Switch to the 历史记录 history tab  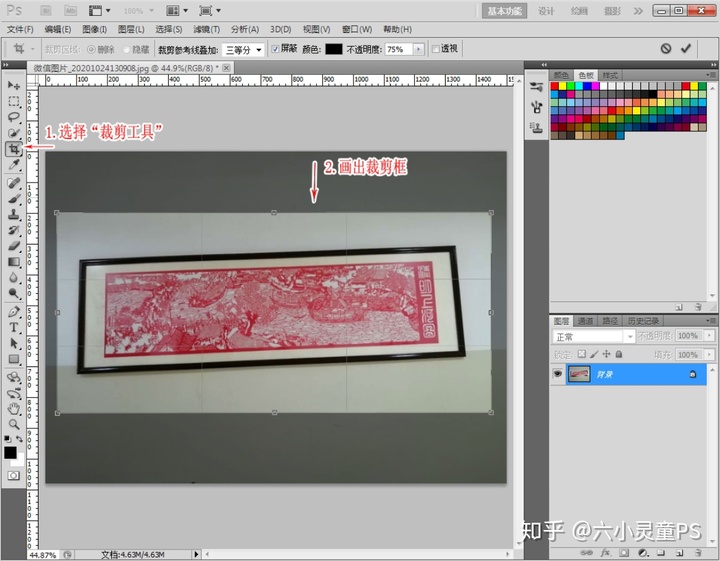pos(643,321)
